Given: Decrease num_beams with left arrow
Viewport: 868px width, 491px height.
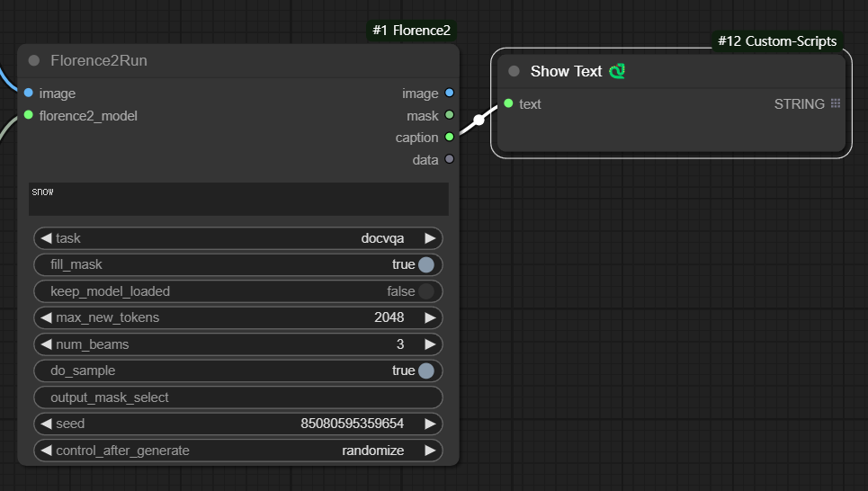Looking at the screenshot, I should pyautogui.click(x=46, y=344).
